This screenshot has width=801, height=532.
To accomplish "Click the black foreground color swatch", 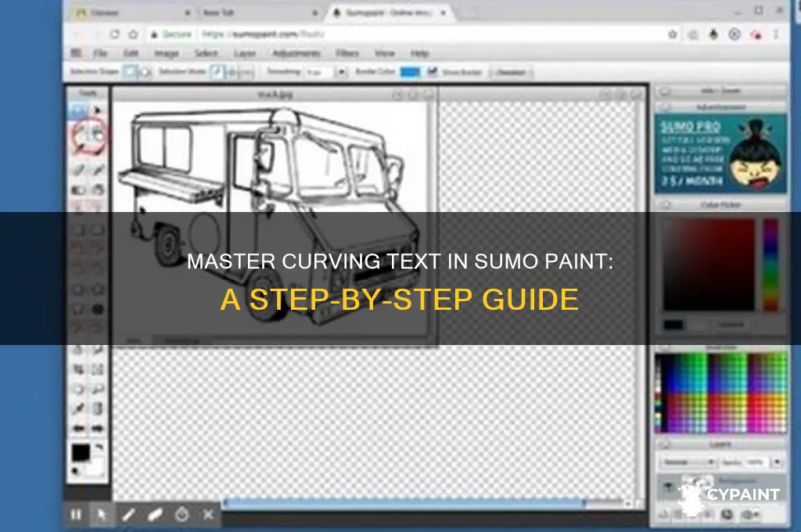I will (x=81, y=453).
